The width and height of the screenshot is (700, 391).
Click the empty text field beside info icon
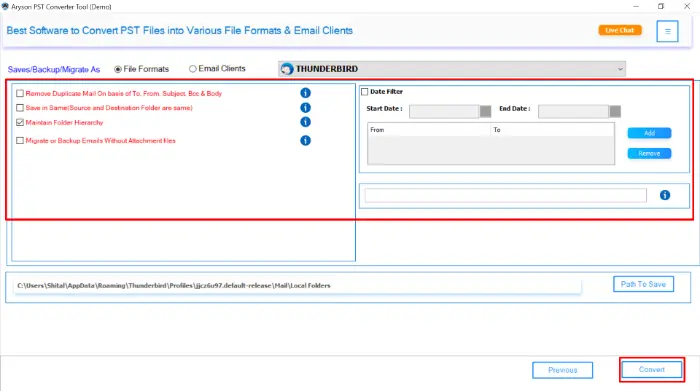[x=505, y=195]
